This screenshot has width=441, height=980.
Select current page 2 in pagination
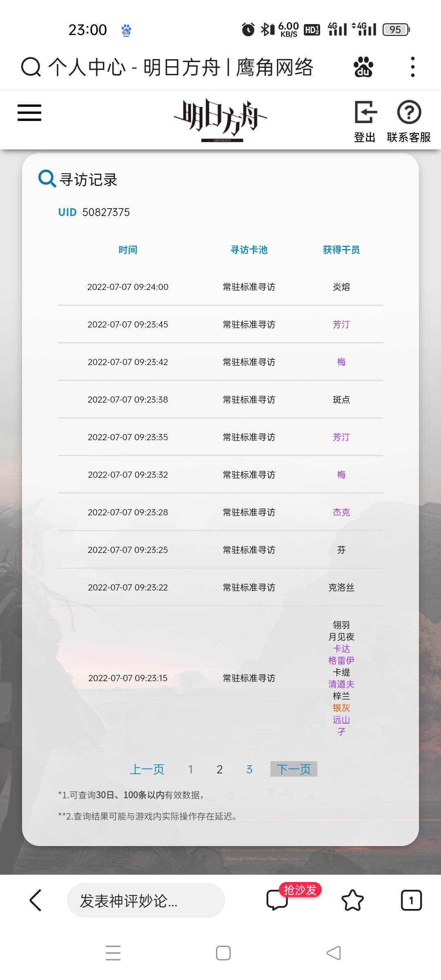click(x=220, y=769)
